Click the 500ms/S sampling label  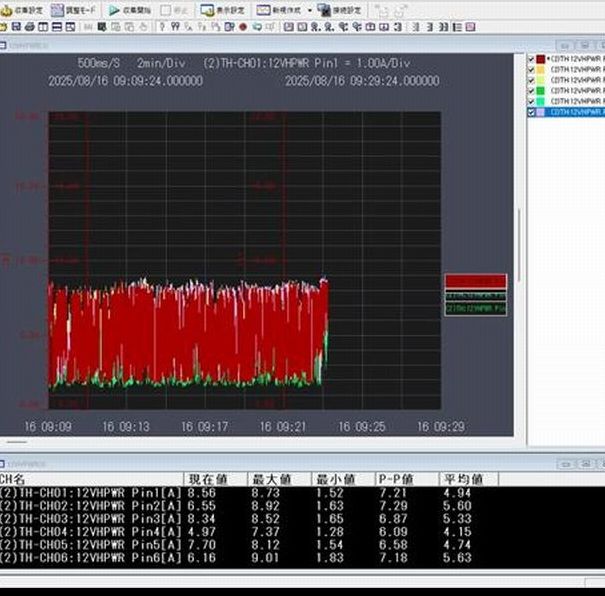click(x=99, y=63)
